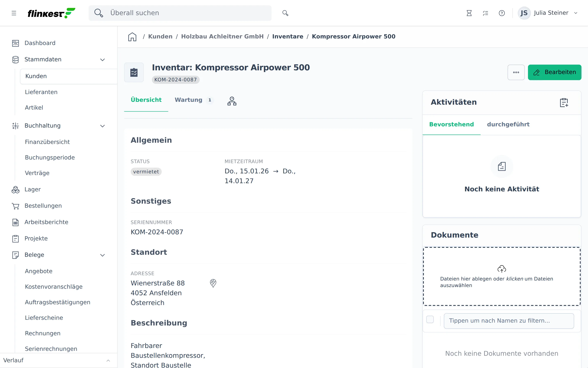Click the Wartung tab count badge

[x=210, y=100]
